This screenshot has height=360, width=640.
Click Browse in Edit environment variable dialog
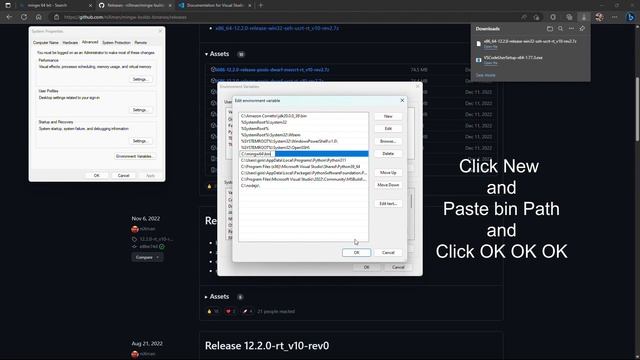(x=388, y=141)
